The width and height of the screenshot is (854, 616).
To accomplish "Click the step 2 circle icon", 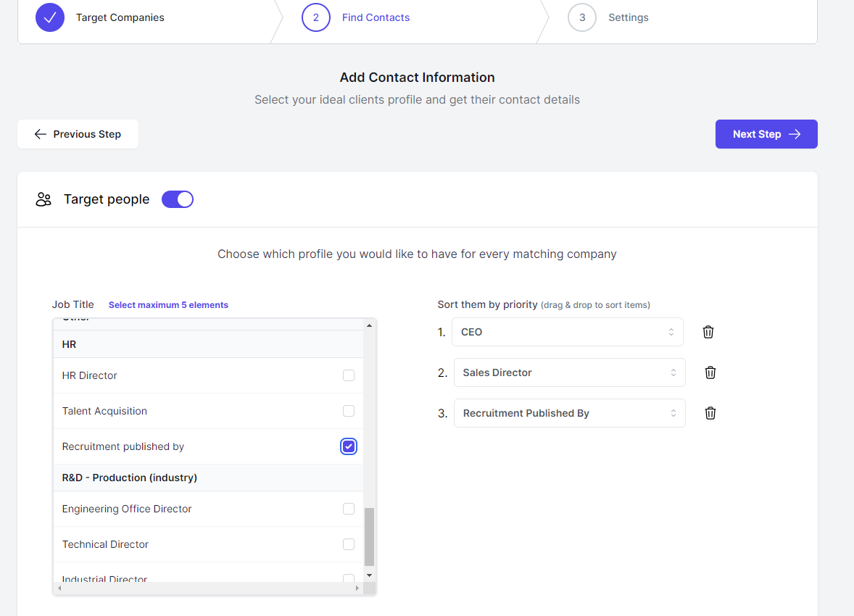I will (316, 17).
